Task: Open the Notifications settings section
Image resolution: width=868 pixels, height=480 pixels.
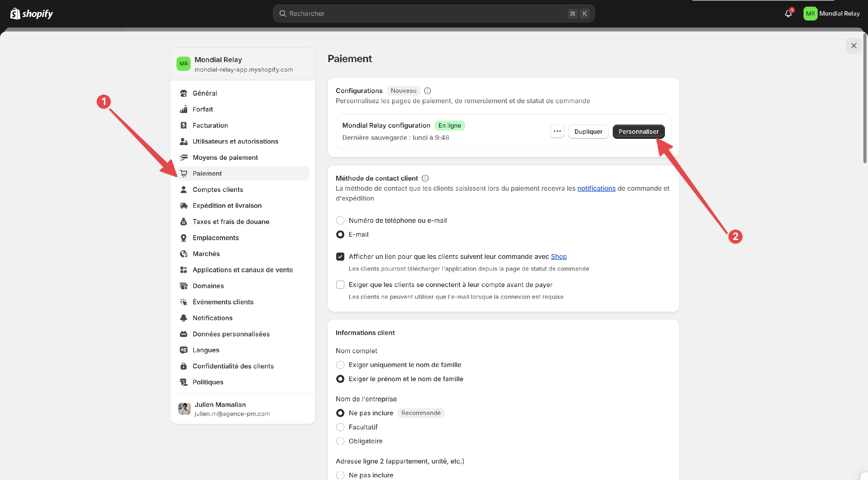Action: (212, 318)
